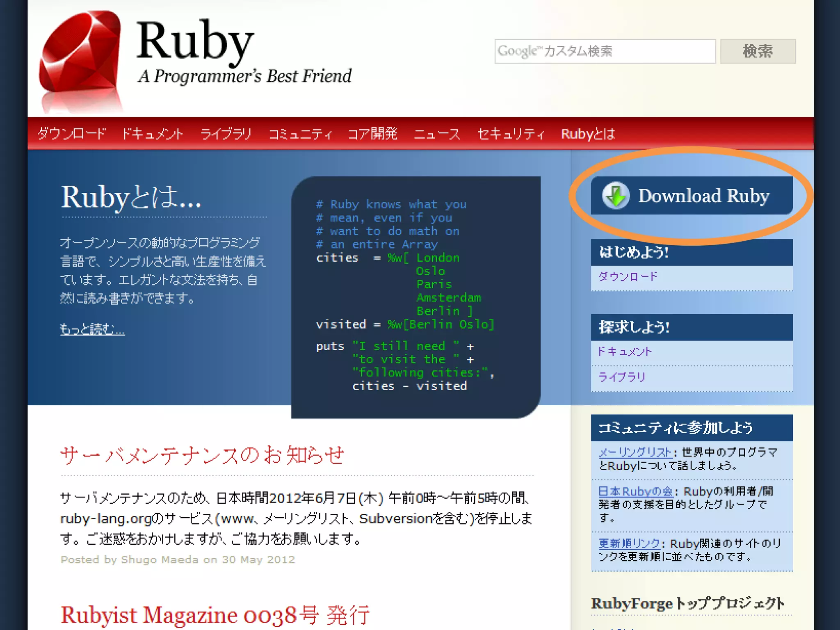Click in the Google custom search field
The image size is (840, 630).
(605, 51)
